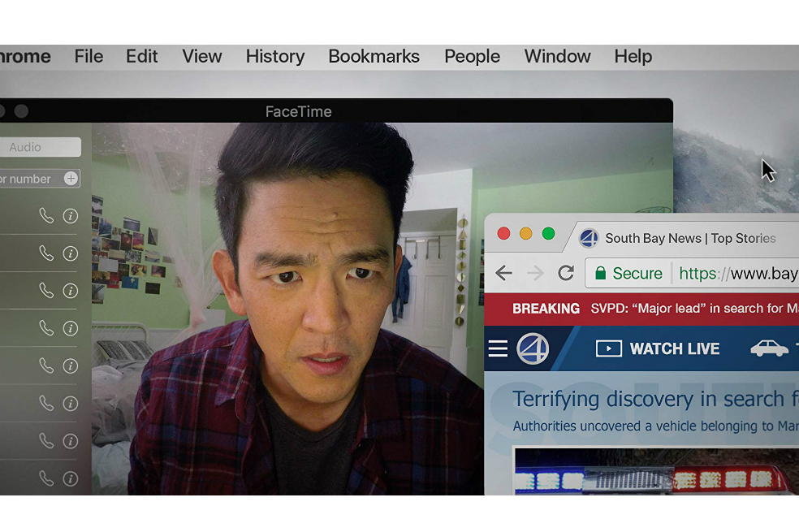Open info for the topmost FaceTime contact
The height and width of the screenshot is (532, 799).
click(71, 216)
